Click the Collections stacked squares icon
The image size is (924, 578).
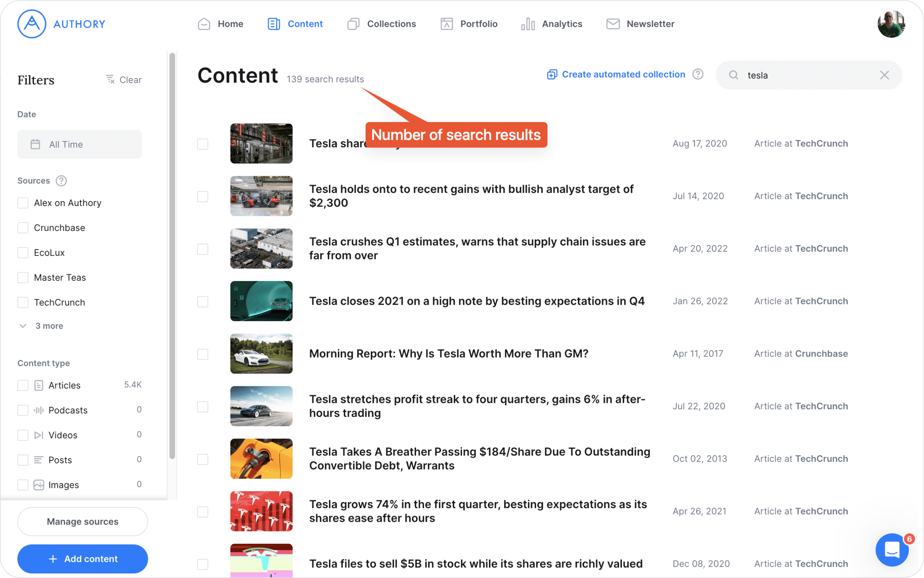pos(353,24)
